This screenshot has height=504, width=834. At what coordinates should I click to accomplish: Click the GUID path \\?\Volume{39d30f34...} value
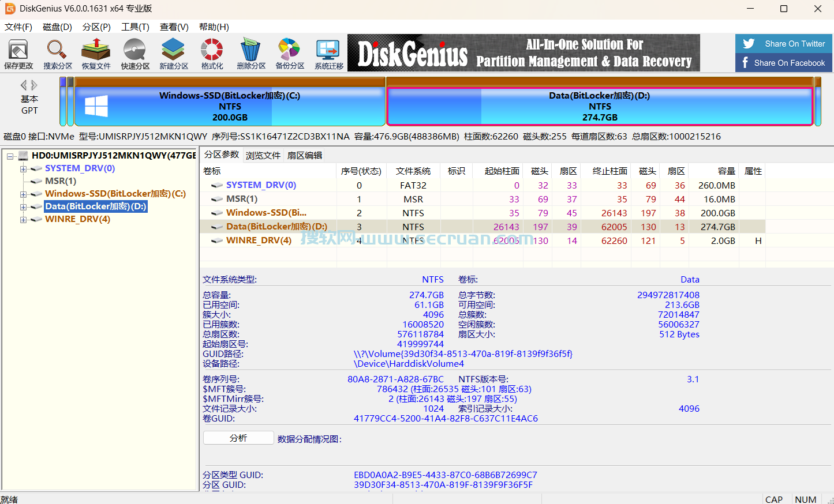click(x=463, y=354)
